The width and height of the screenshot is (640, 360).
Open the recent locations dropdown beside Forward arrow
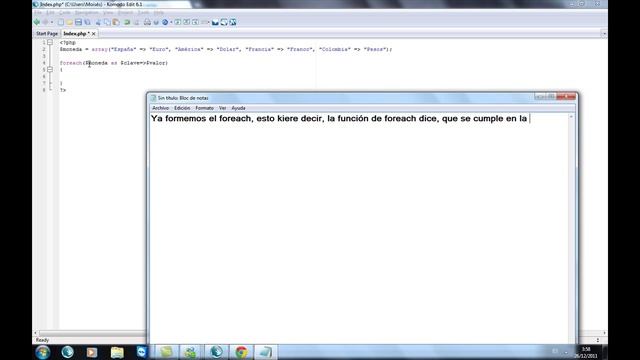(x=52, y=22)
